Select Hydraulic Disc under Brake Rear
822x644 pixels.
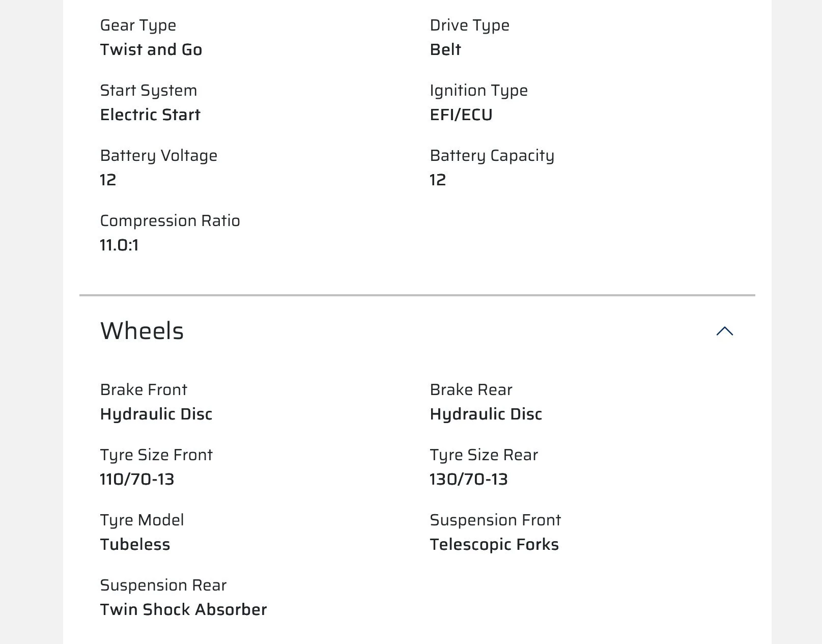click(486, 414)
